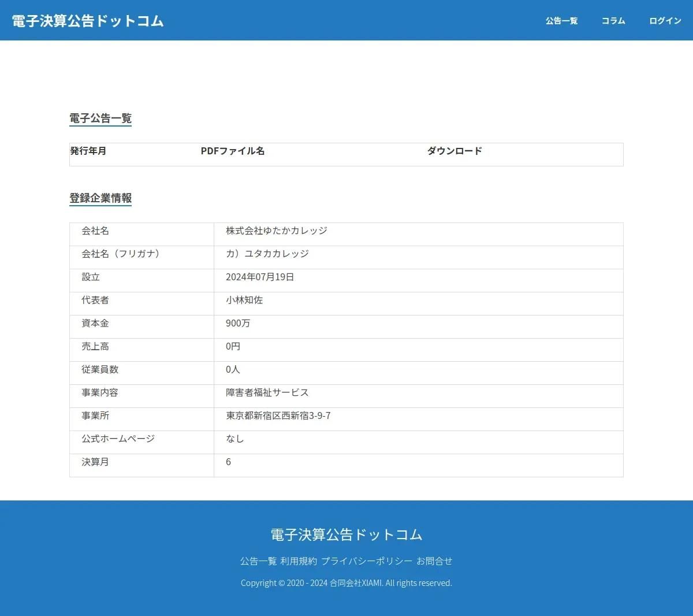The width and height of the screenshot is (693, 616).
Task: Select the 従業員数 row label
Action: click(x=100, y=369)
